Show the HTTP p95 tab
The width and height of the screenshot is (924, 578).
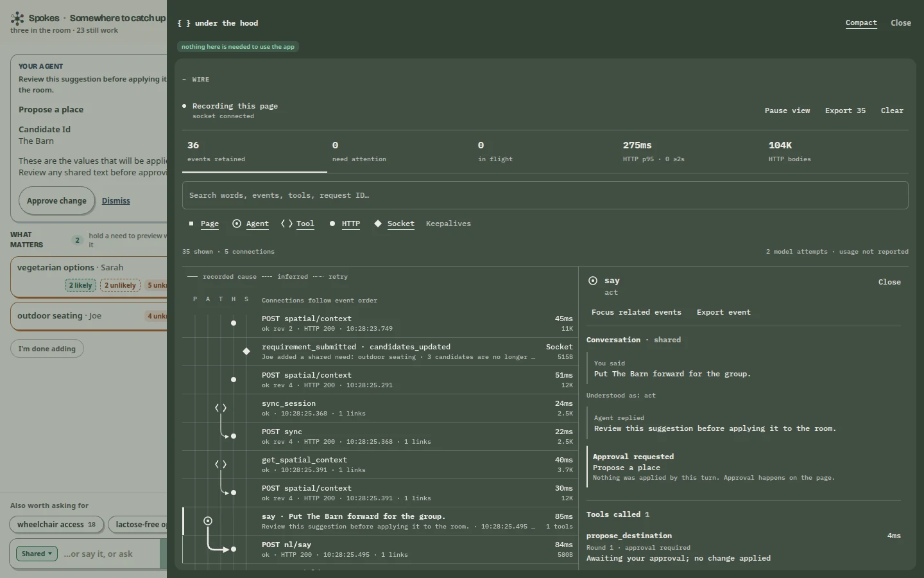[x=690, y=152]
